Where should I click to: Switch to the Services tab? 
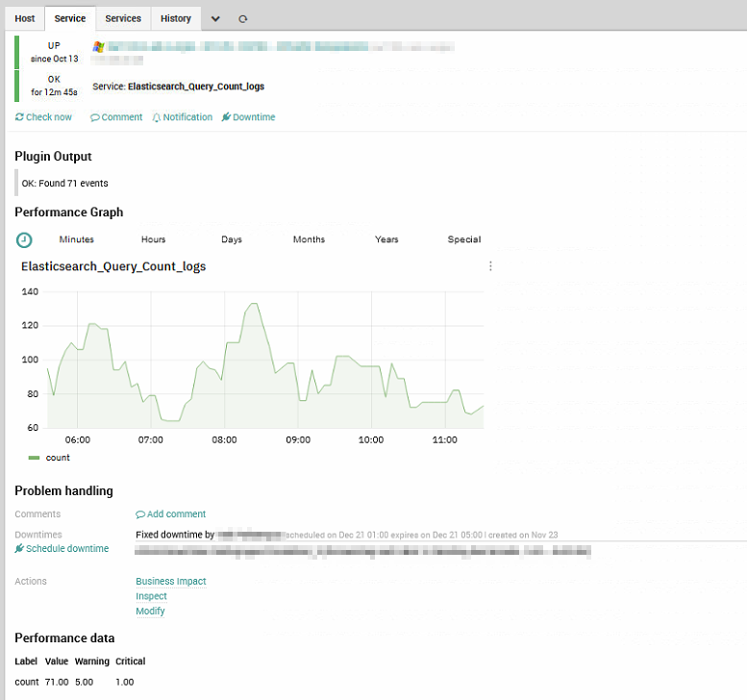click(x=123, y=18)
